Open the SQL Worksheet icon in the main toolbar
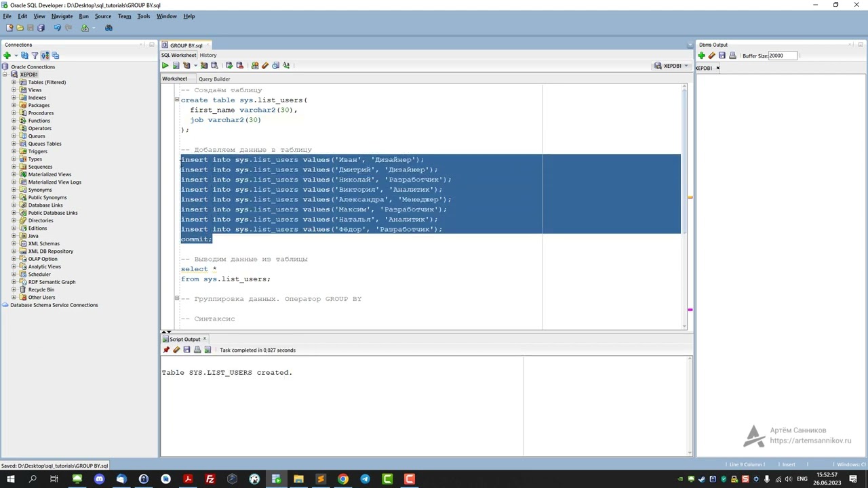868x488 pixels. pyautogui.click(x=85, y=28)
